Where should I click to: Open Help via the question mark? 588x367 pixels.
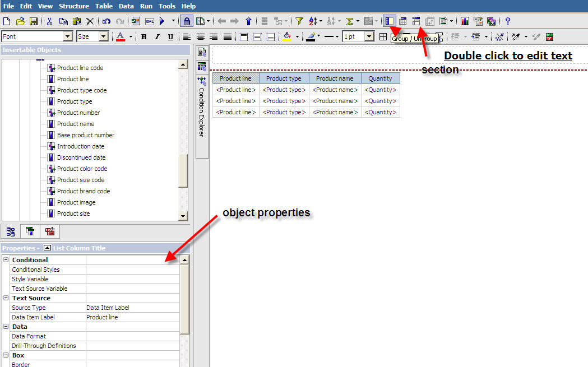click(x=507, y=21)
